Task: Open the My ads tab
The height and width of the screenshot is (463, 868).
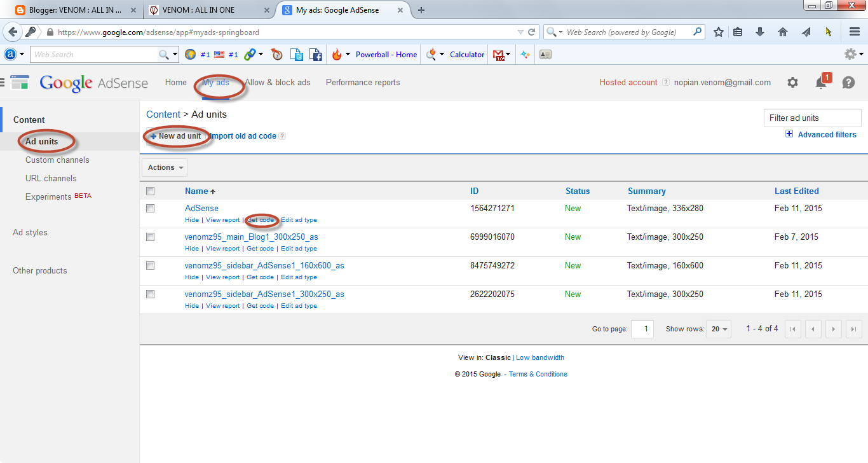Action: 215,83
